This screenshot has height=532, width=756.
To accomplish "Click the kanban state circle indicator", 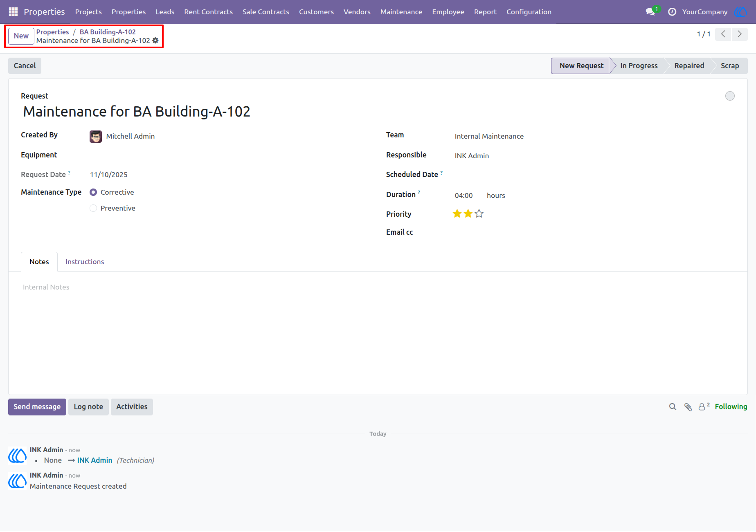I will pos(730,96).
